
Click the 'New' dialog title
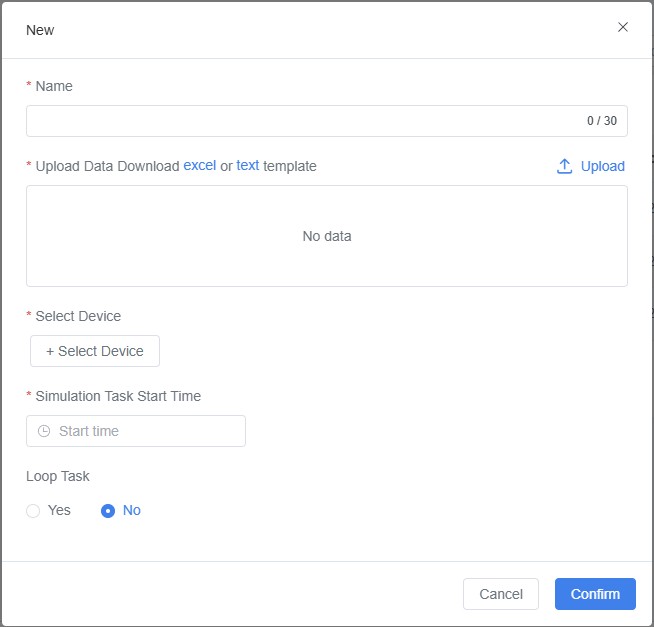coord(40,30)
